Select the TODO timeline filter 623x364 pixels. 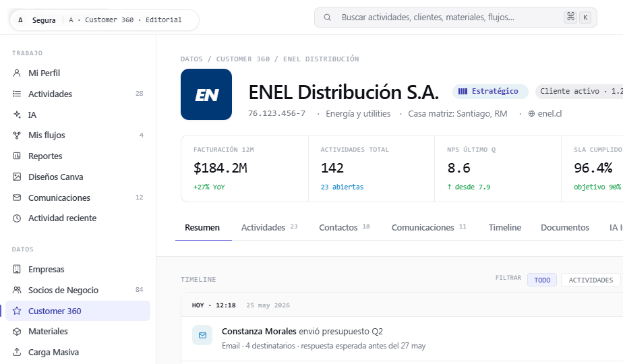click(x=542, y=280)
